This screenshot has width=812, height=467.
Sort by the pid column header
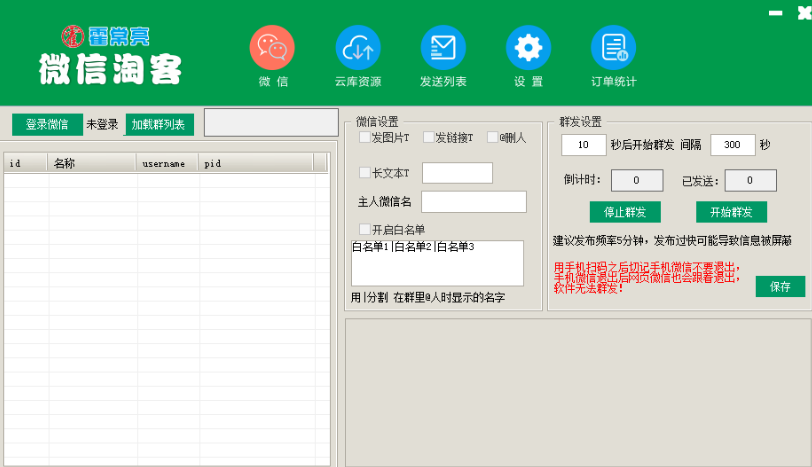pyautogui.click(x=255, y=164)
